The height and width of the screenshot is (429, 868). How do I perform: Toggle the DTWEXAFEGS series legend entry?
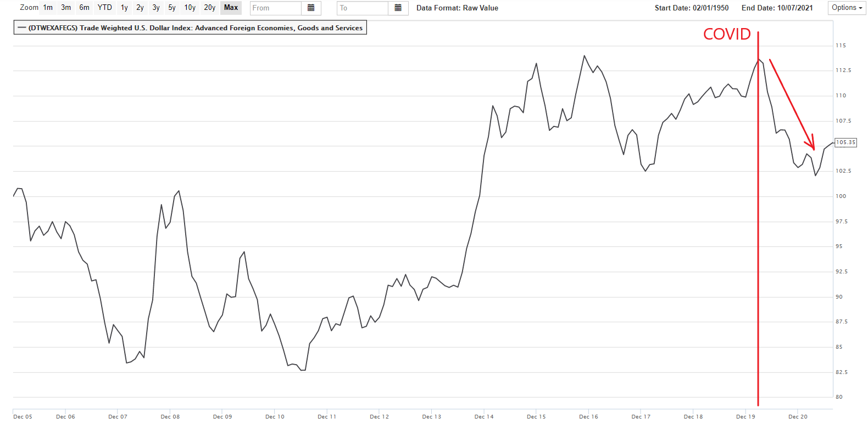(190, 28)
